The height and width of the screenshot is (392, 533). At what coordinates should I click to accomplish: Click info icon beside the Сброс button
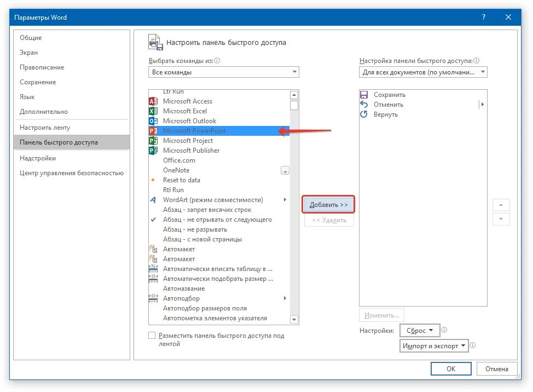[444, 330]
